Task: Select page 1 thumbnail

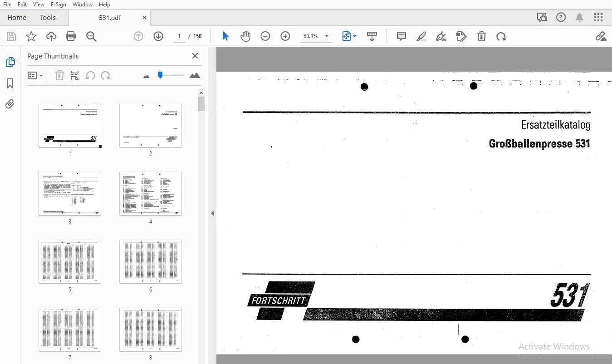Action: (x=70, y=125)
